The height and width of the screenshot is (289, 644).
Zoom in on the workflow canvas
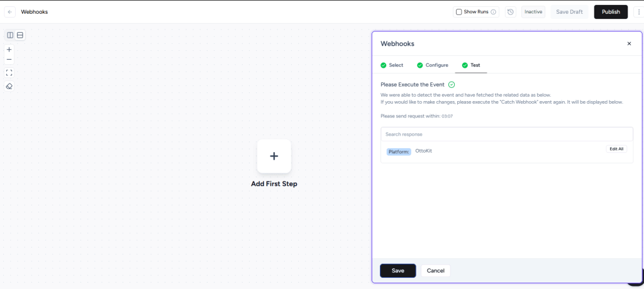tap(9, 49)
